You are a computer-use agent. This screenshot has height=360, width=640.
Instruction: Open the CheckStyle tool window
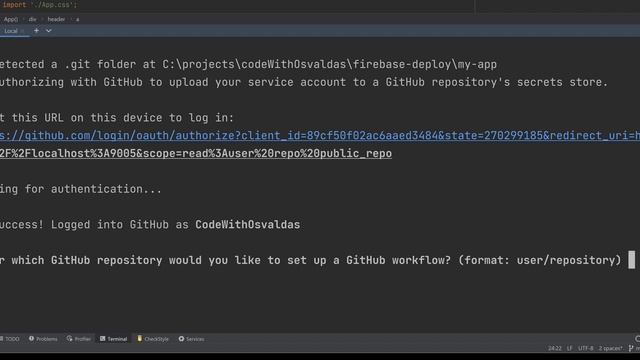(x=153, y=339)
